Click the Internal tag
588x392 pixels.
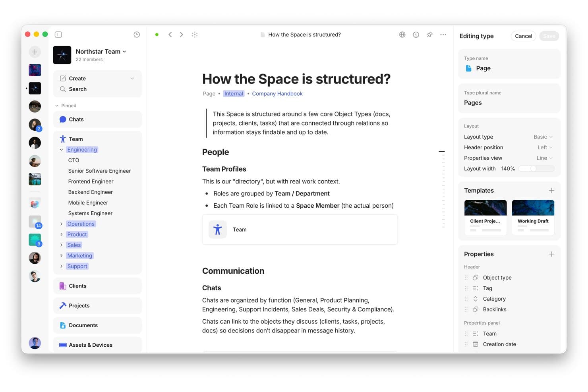point(234,94)
